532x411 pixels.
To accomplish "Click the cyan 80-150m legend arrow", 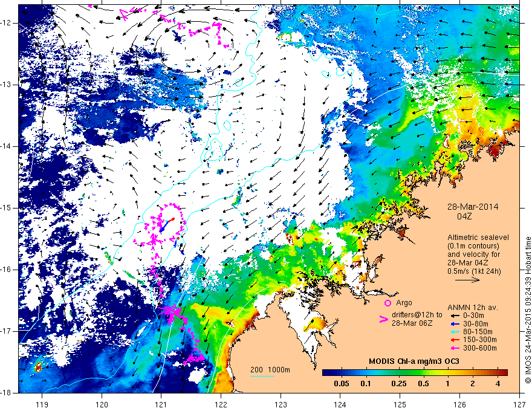I will pyautogui.click(x=454, y=332).
